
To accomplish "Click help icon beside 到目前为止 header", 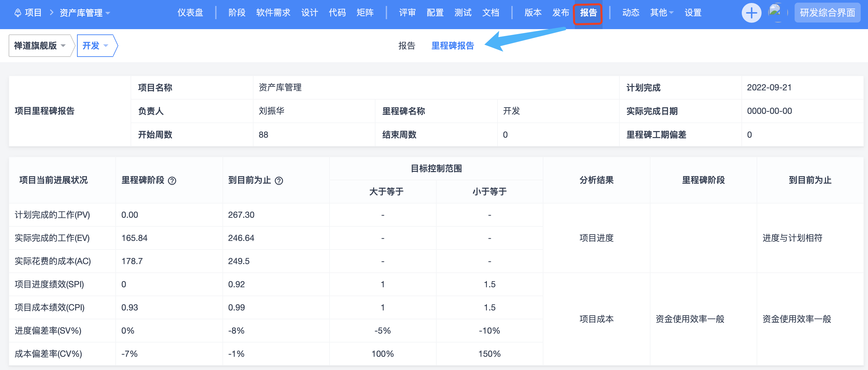I will click(x=279, y=181).
